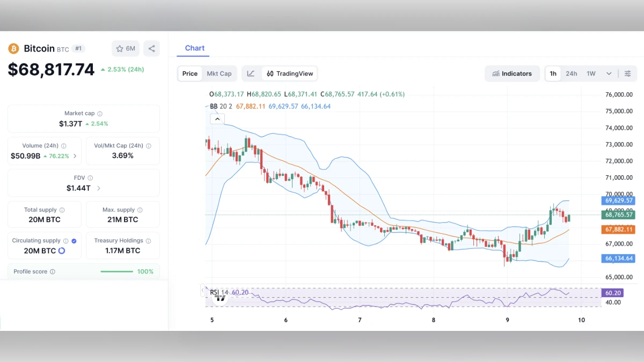
Task: Click the Bitcoin logo icon
Action: [x=13, y=48]
